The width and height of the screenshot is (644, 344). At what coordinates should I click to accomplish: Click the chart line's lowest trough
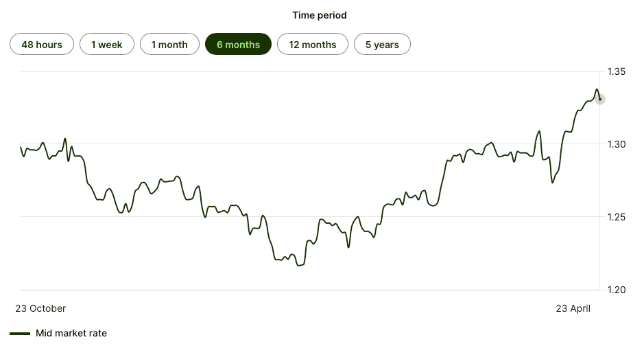coord(298,266)
